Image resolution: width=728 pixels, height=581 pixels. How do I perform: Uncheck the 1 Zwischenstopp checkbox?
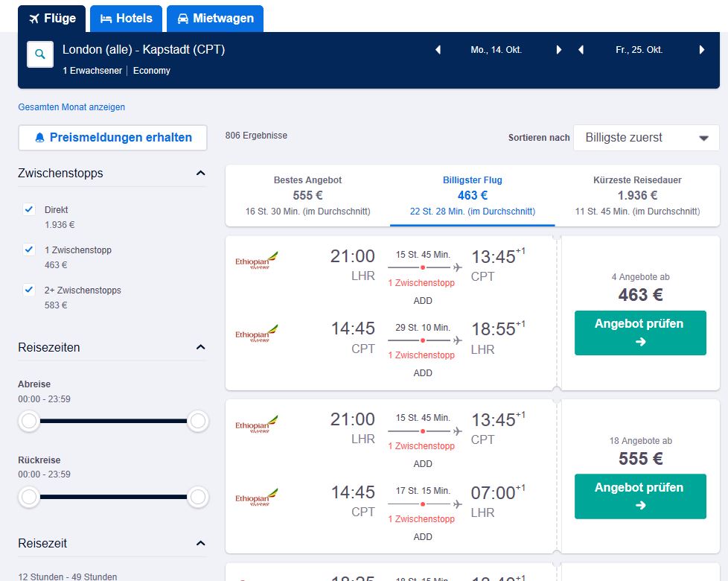pyautogui.click(x=29, y=250)
